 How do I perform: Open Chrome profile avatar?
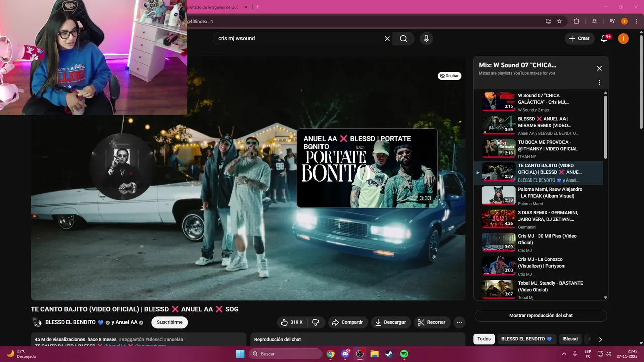tap(624, 21)
